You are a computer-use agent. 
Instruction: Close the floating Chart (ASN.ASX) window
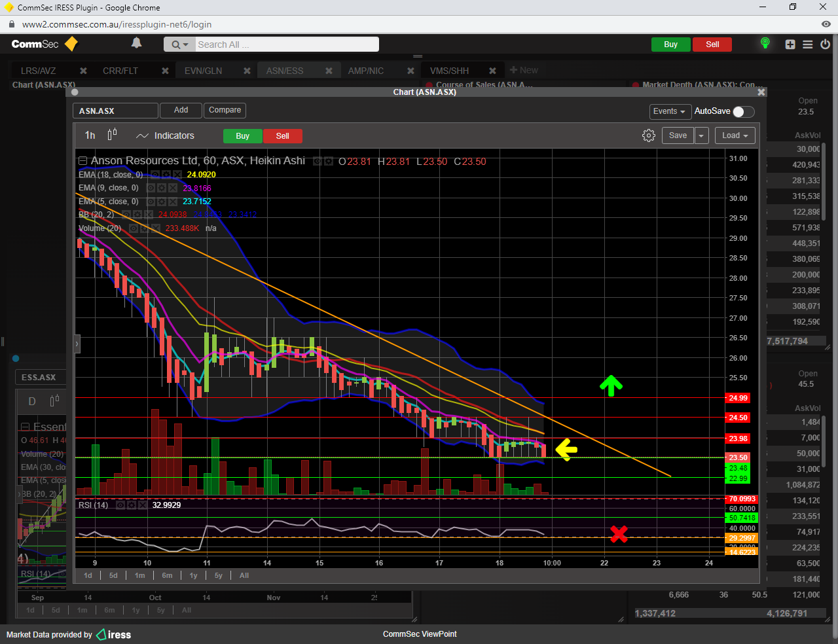coord(761,92)
